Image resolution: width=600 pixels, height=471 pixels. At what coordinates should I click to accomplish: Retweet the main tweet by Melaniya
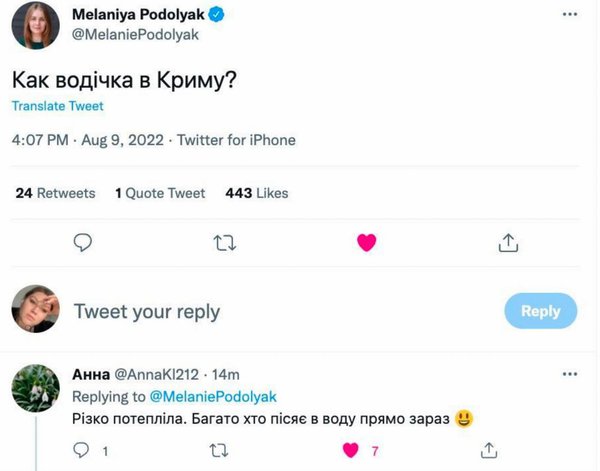[x=225, y=242]
